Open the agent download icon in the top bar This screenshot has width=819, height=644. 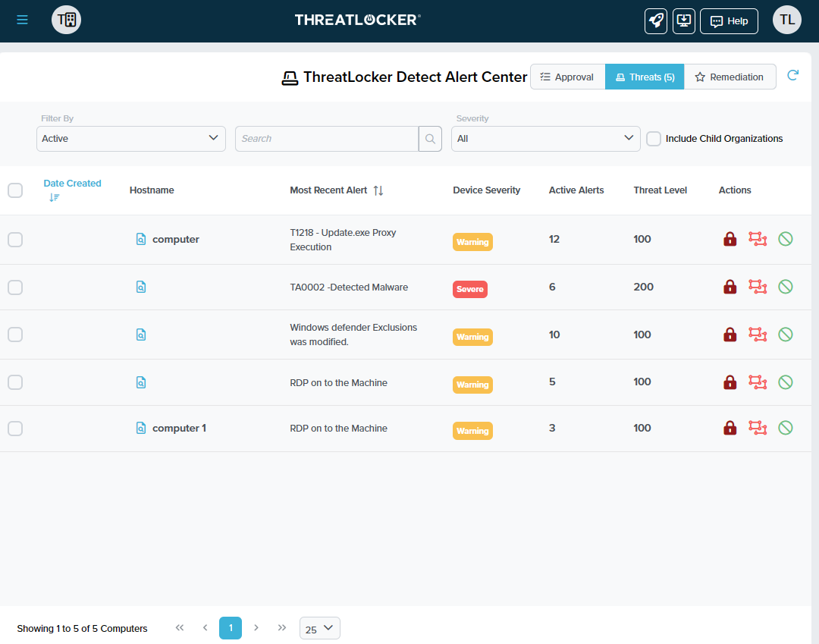click(683, 20)
